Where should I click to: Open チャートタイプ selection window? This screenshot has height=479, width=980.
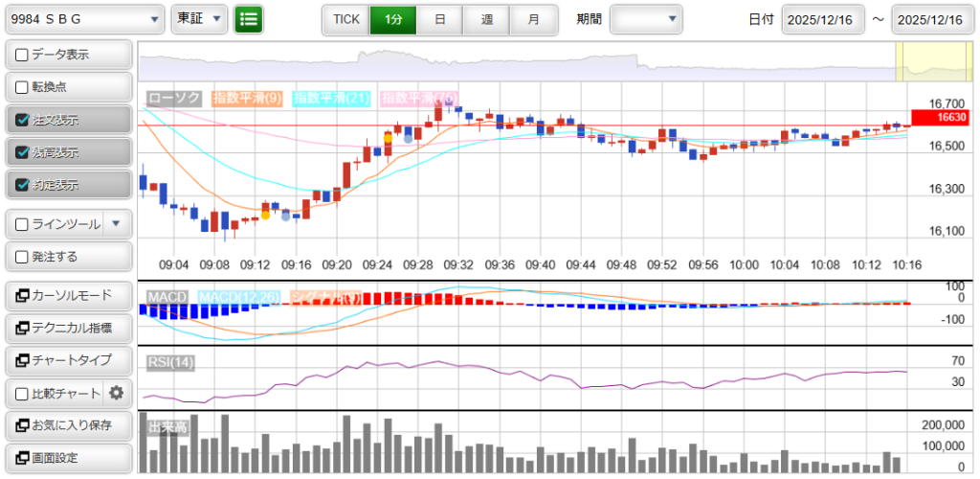(67, 360)
